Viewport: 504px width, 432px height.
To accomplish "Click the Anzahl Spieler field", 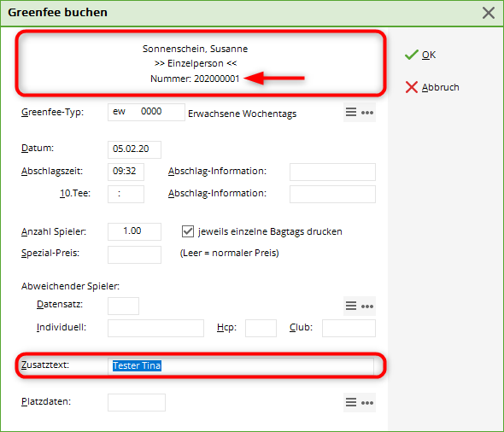I will coord(134,231).
